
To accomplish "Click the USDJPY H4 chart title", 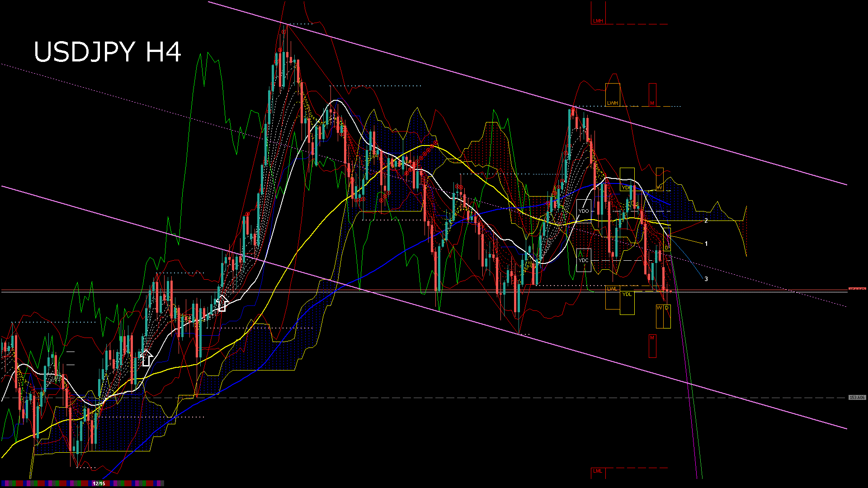I will [x=108, y=52].
